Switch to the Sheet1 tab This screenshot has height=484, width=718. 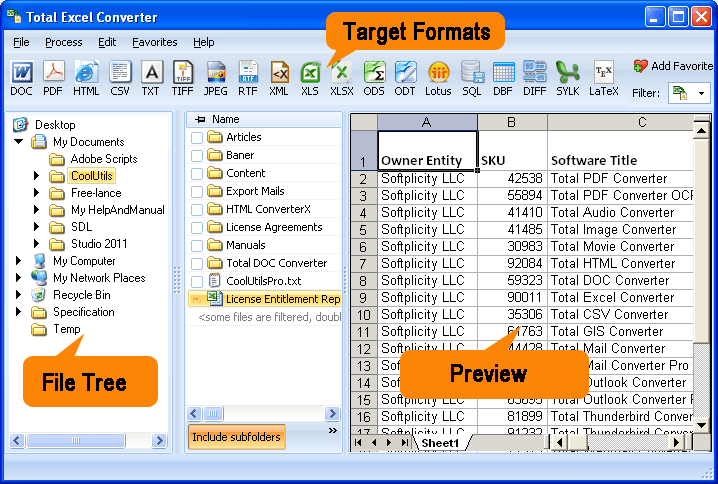pyautogui.click(x=440, y=443)
